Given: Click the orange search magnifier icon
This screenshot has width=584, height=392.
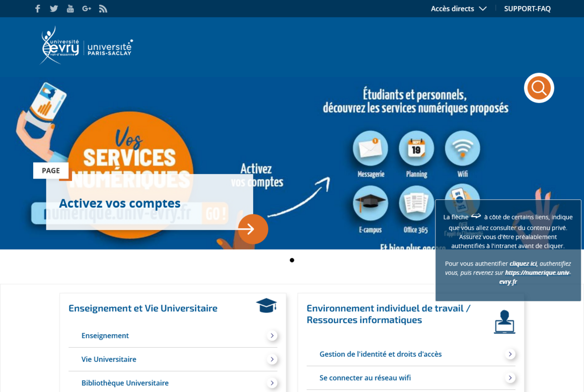Looking at the screenshot, I should point(539,88).
